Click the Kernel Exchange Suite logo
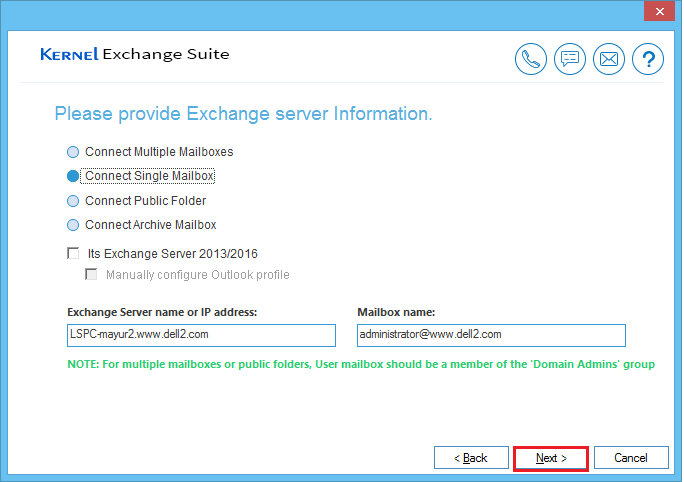684x482 pixels. [135, 54]
